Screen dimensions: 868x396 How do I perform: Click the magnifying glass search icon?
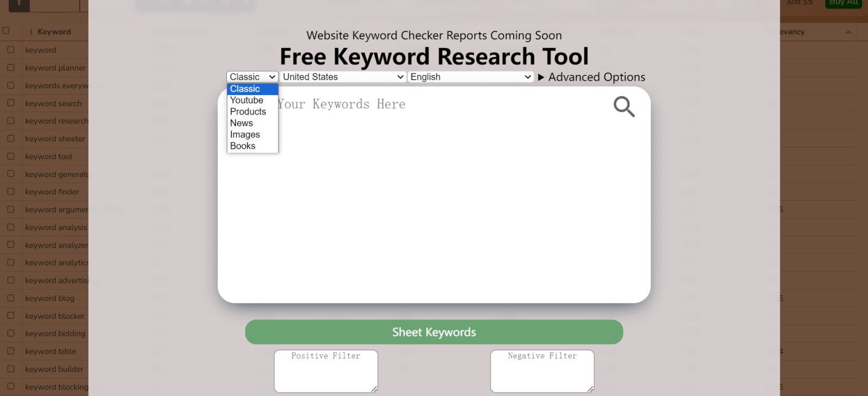624,106
